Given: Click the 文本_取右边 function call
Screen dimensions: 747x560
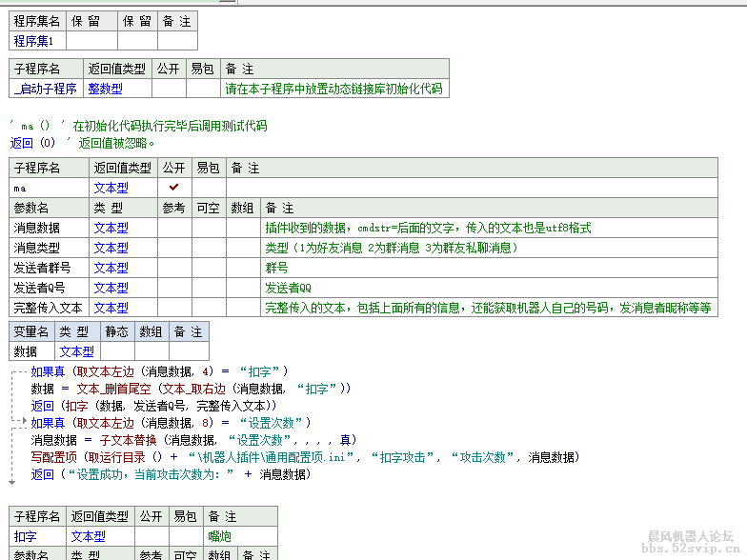Looking at the screenshot, I should click(x=194, y=389).
